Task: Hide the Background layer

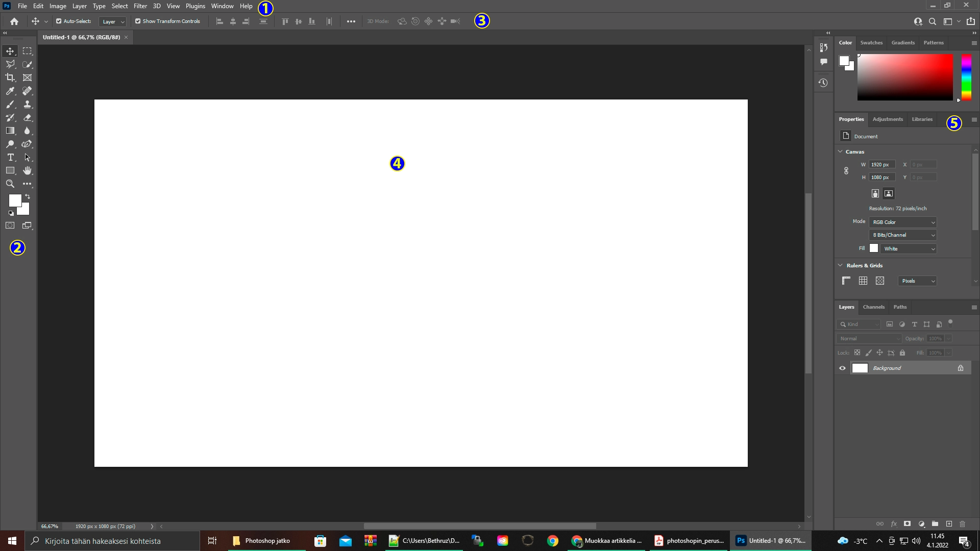Action: click(x=842, y=368)
